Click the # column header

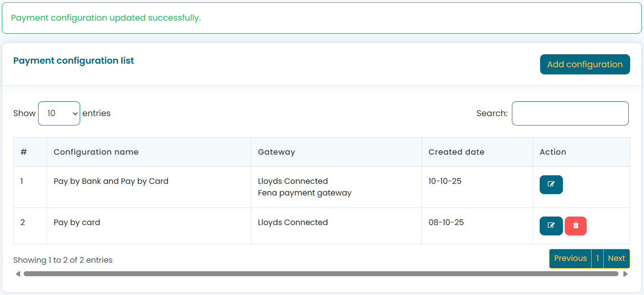click(x=24, y=152)
